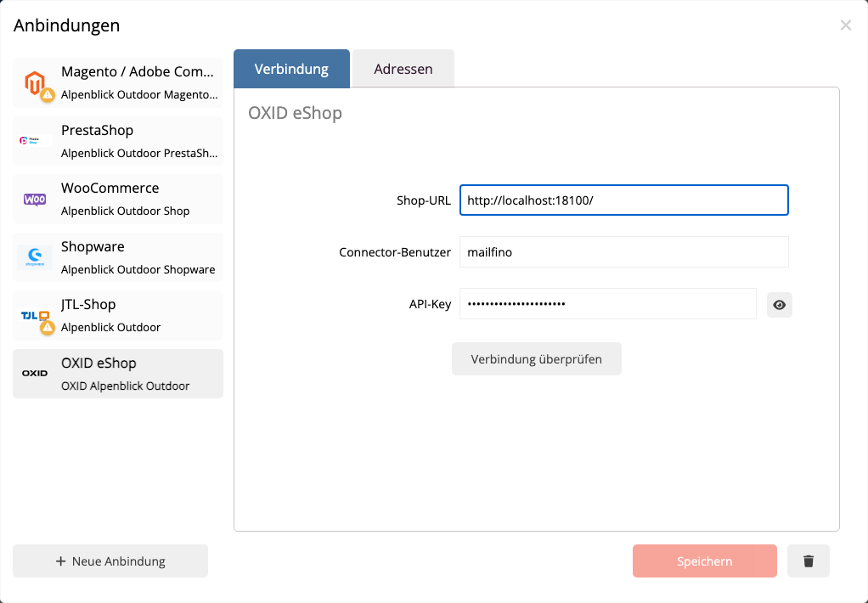The width and height of the screenshot is (868, 603).
Task: Click the warning badge on Magento entry
Action: [48, 94]
